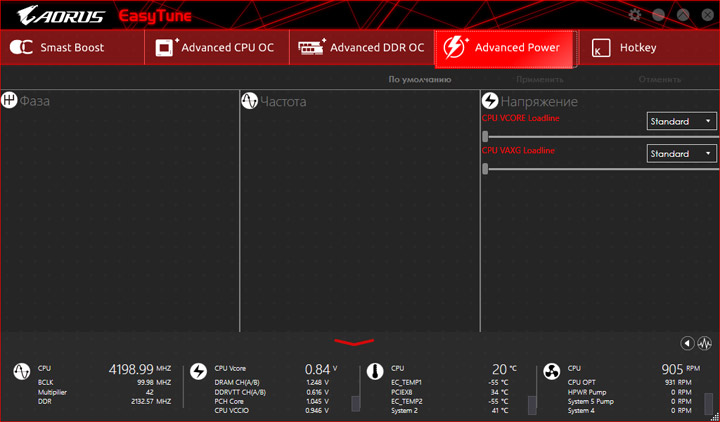Click the CPU VCCIO voltage row
The width and height of the screenshot is (720, 422).
pos(271,411)
